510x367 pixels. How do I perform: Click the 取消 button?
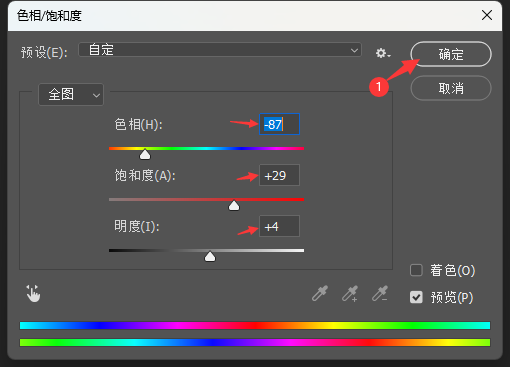(451, 88)
